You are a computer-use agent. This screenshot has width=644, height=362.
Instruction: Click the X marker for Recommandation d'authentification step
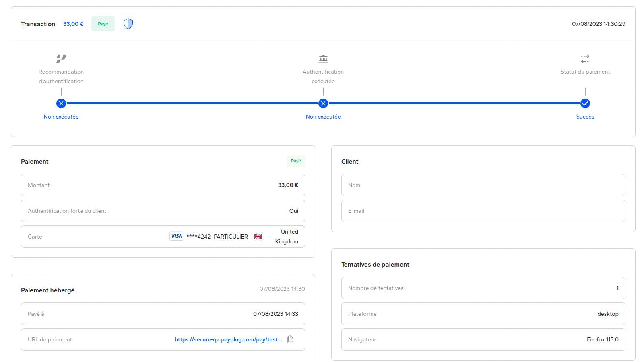[x=61, y=103]
